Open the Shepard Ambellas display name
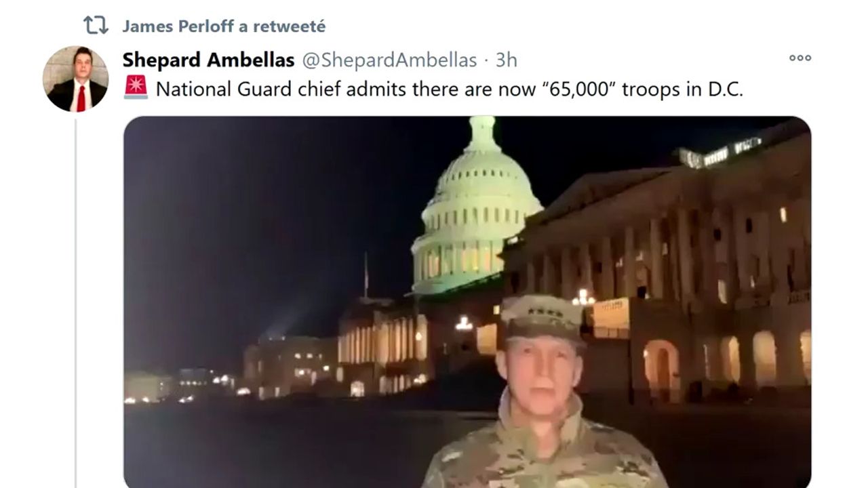Screen dimensions: 868x488 tap(208, 60)
